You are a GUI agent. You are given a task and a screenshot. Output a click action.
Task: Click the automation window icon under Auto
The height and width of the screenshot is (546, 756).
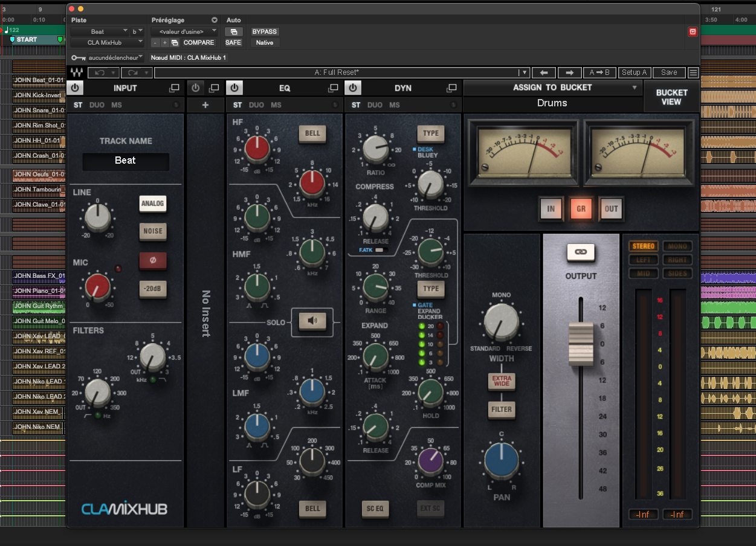(233, 32)
